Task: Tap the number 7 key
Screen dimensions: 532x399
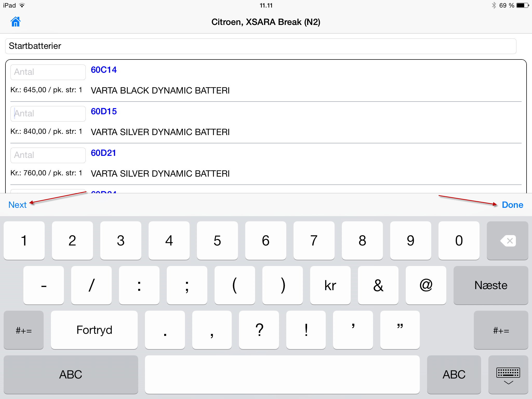Action: click(314, 241)
